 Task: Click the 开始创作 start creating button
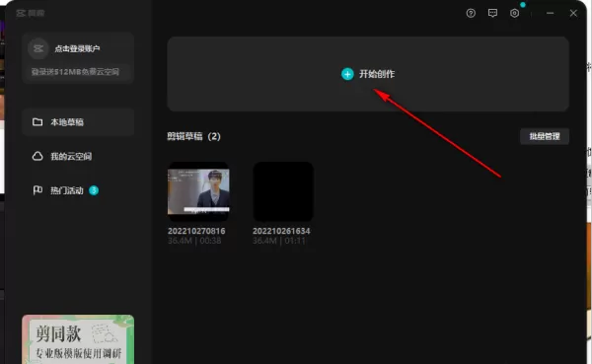368,74
